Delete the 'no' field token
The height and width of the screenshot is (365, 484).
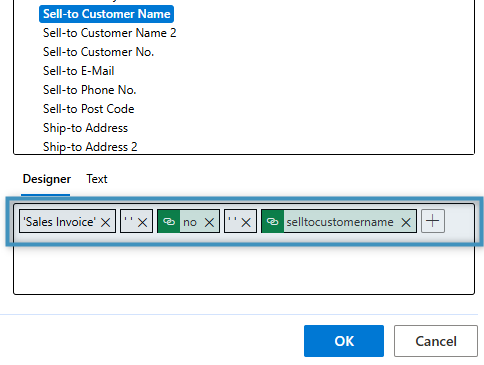click(209, 222)
